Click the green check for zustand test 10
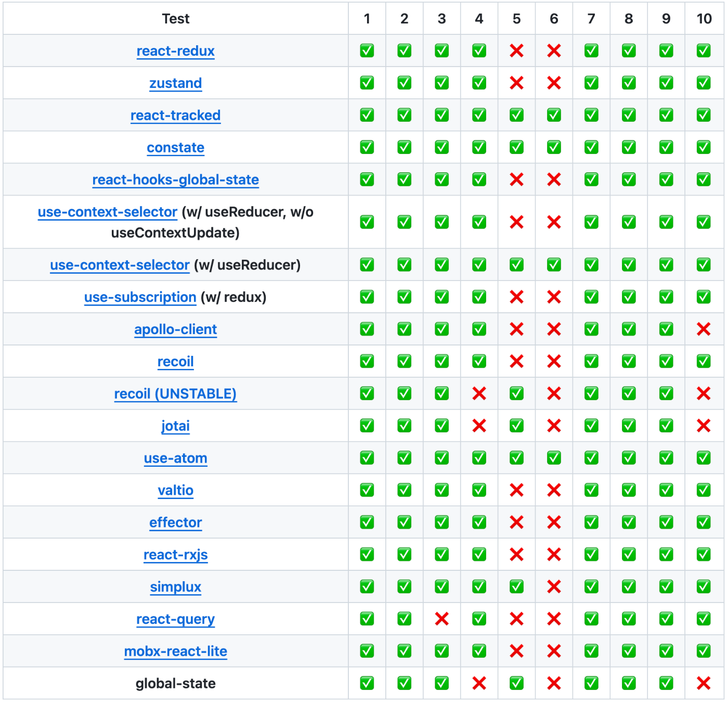The height and width of the screenshot is (703, 728). tap(704, 83)
